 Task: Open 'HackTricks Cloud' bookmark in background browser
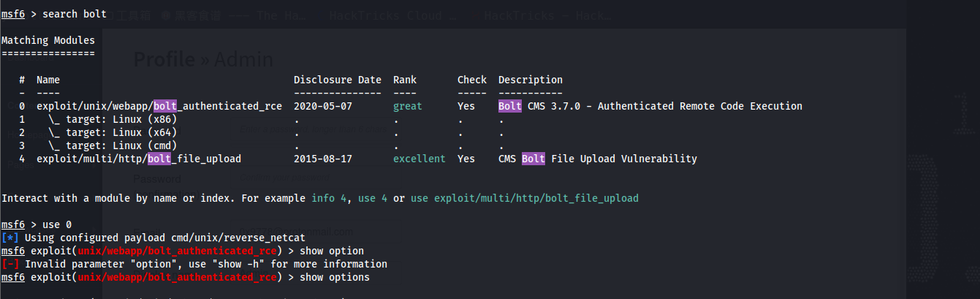click(393, 15)
